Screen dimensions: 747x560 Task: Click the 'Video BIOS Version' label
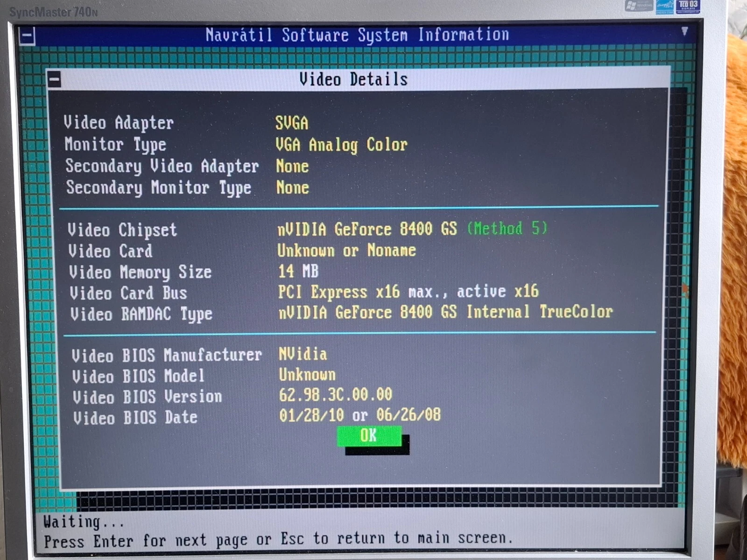tap(148, 397)
